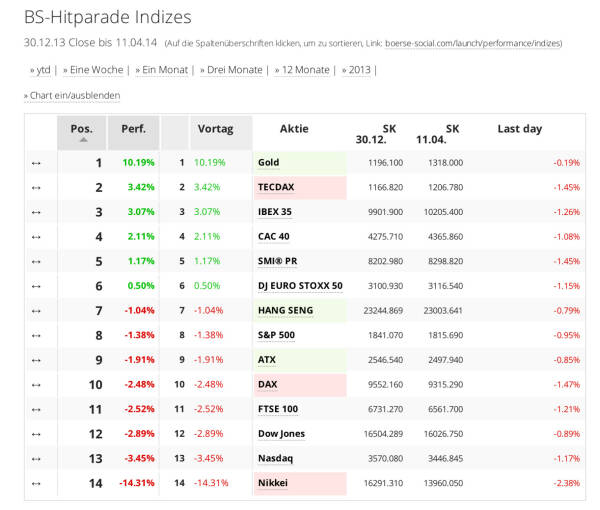600x510 pixels.
Task: Open the Gold index link
Action: click(268, 162)
